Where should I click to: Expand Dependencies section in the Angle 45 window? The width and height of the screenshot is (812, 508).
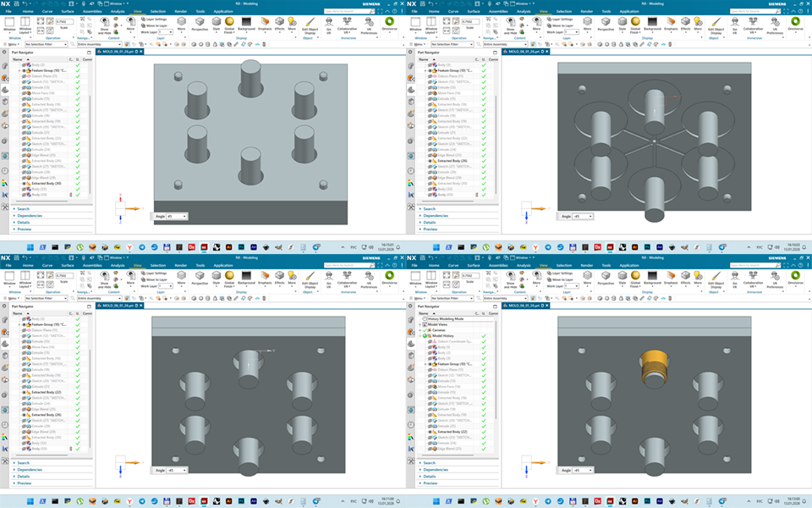pyautogui.click(x=30, y=216)
